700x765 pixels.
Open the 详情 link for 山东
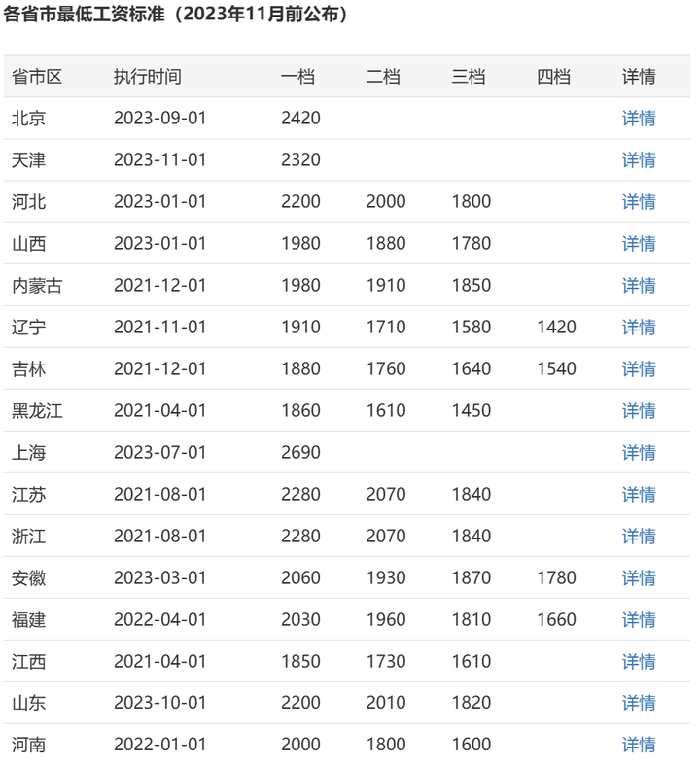tap(638, 703)
